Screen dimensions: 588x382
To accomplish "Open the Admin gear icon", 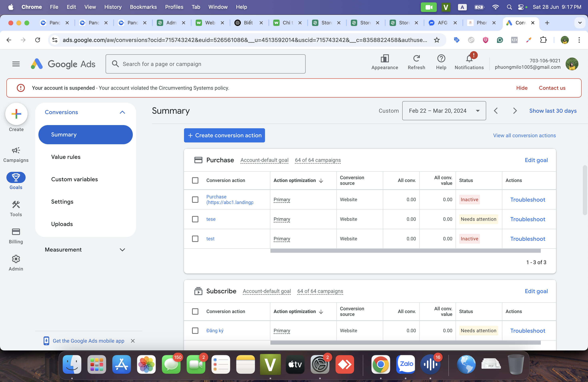I will [x=16, y=259].
